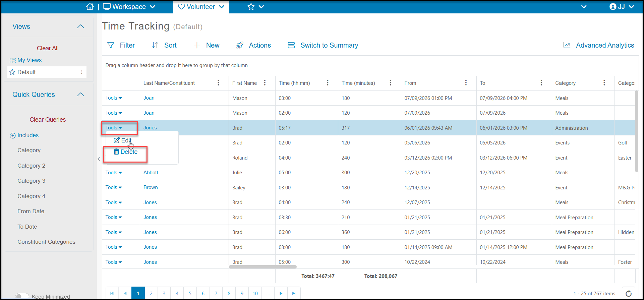Click the home icon in the top bar

point(90,7)
